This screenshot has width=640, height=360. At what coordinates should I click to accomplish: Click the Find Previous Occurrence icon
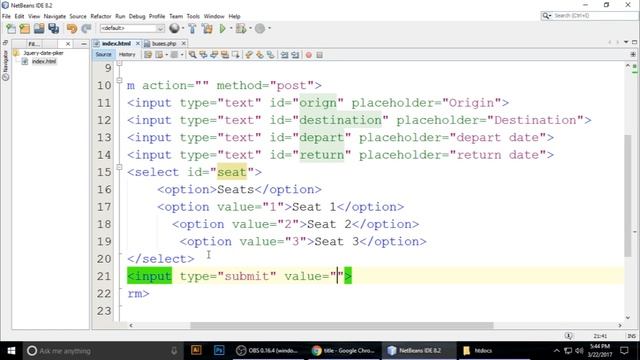tap(203, 55)
